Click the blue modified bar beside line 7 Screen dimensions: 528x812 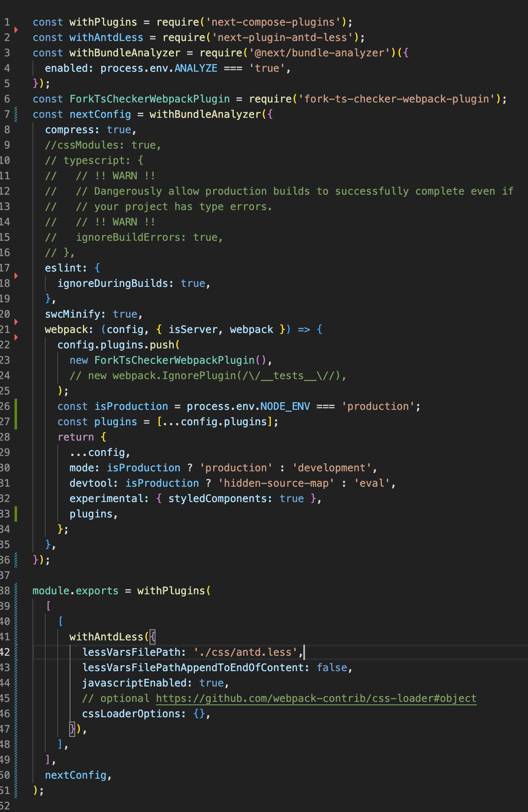[16, 114]
